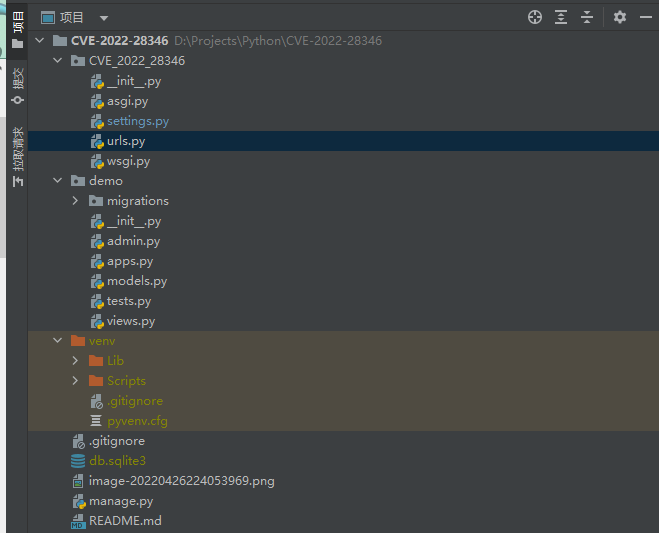The image size is (659, 533).
Task: Open the project panel settings gear
Action: coord(619,17)
